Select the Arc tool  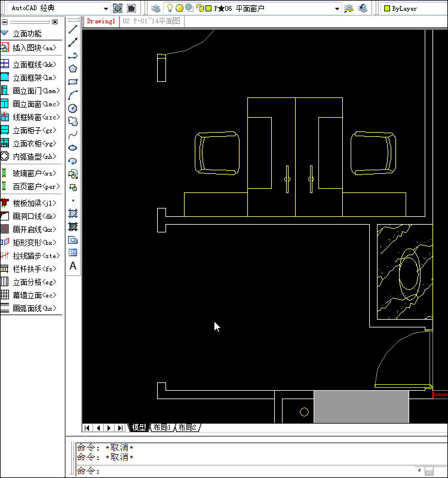(x=73, y=95)
